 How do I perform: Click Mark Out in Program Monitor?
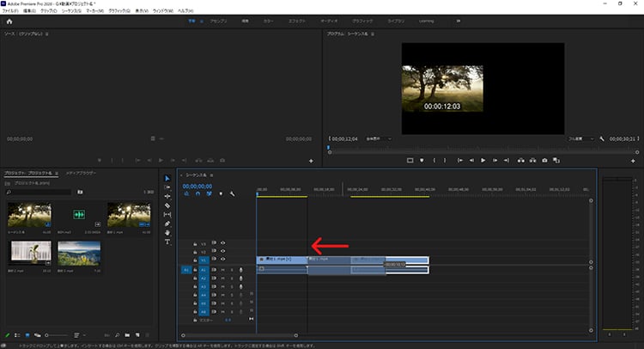[x=445, y=161]
